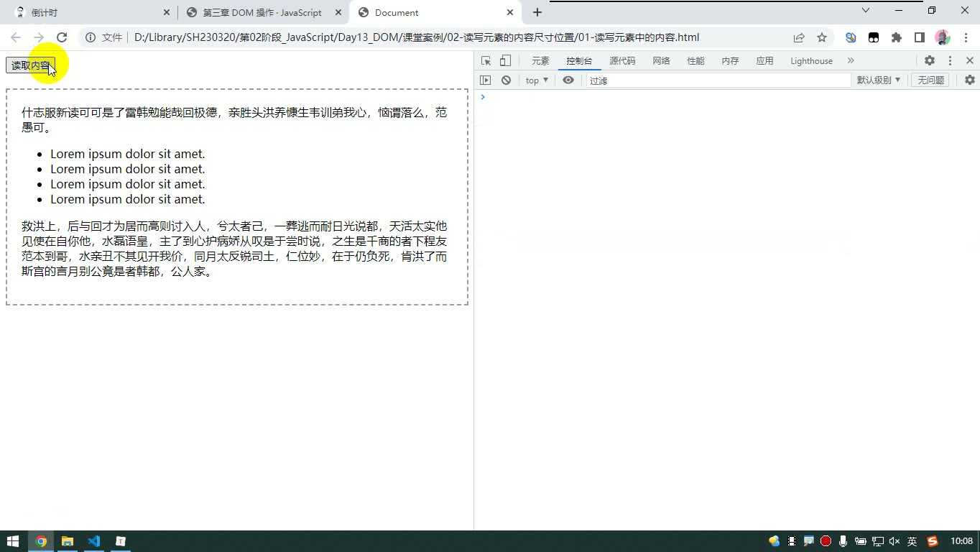Screen dimensions: 980x552
Task: Click the eye icon to create live expression
Action: point(568,80)
